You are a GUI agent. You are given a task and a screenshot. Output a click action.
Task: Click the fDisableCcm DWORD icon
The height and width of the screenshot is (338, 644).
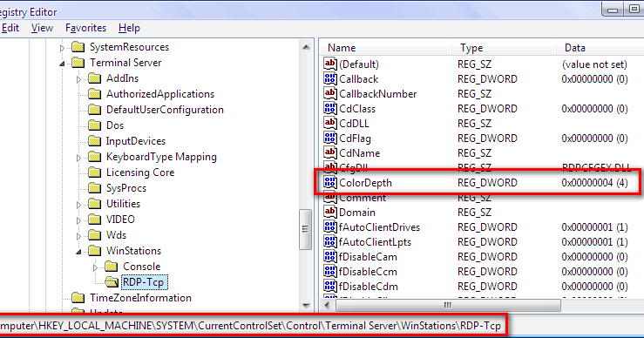click(330, 271)
